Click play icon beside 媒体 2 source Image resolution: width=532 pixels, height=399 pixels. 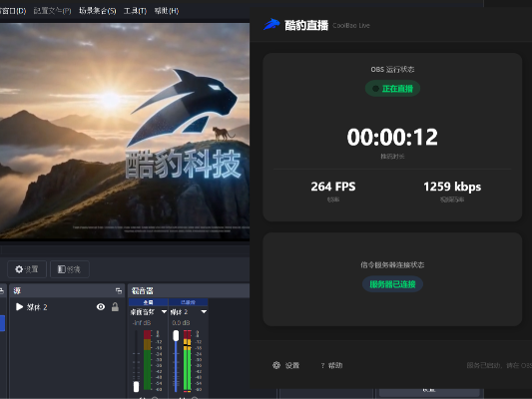pos(19,307)
